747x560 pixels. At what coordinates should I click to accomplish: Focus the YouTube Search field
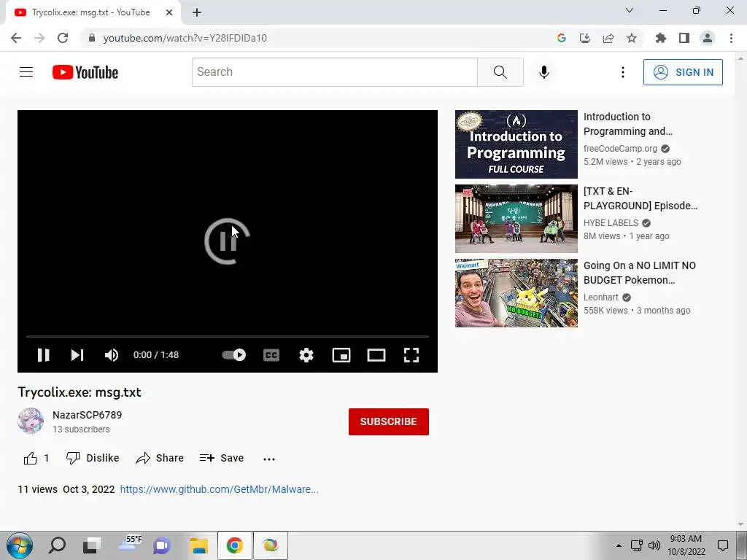point(334,72)
